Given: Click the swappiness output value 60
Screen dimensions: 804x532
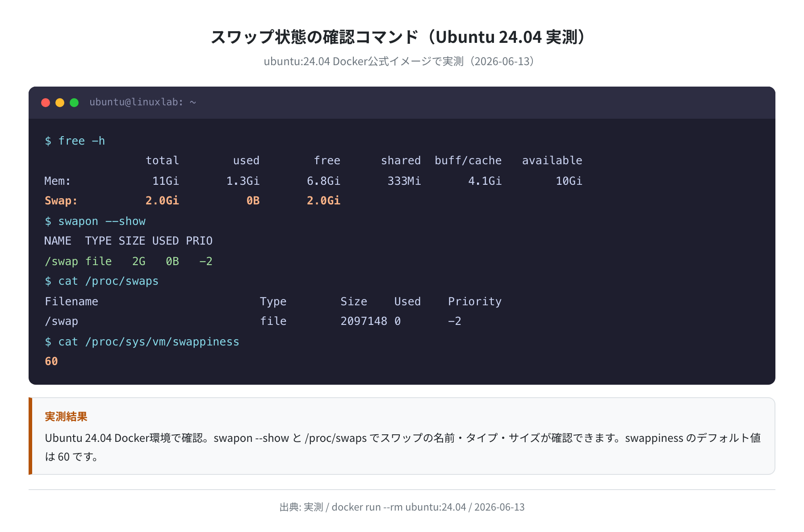Looking at the screenshot, I should [x=51, y=362].
